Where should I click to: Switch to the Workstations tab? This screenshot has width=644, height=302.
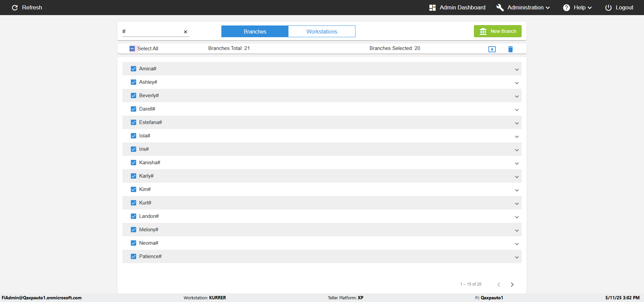[322, 32]
